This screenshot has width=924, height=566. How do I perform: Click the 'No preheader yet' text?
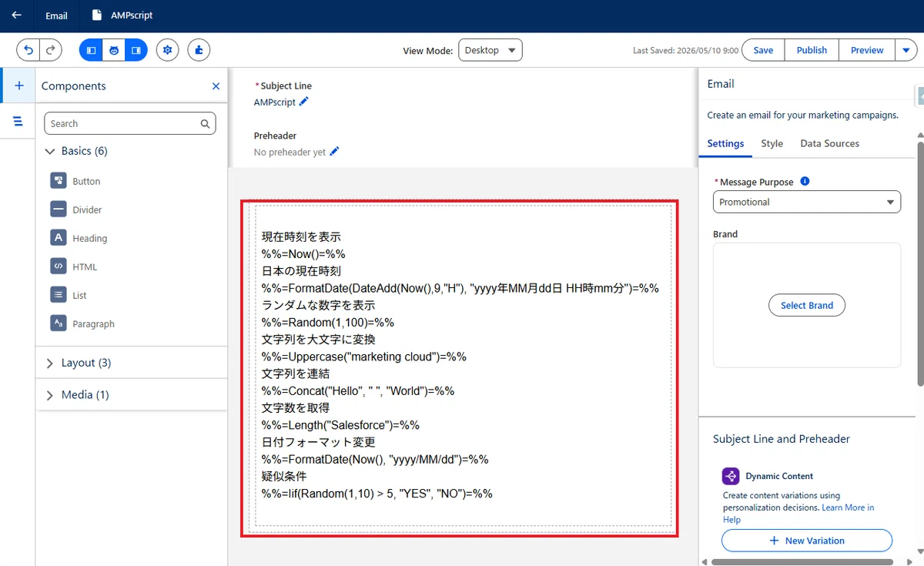pyautogui.click(x=290, y=152)
